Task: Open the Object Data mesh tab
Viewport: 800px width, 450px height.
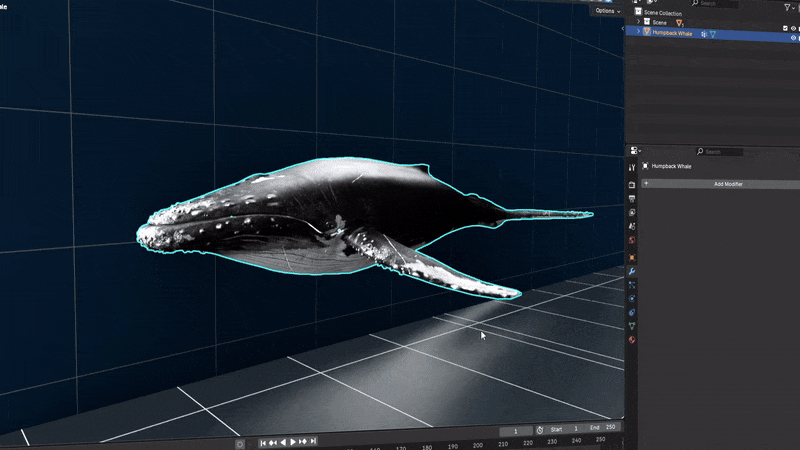Action: click(x=632, y=326)
